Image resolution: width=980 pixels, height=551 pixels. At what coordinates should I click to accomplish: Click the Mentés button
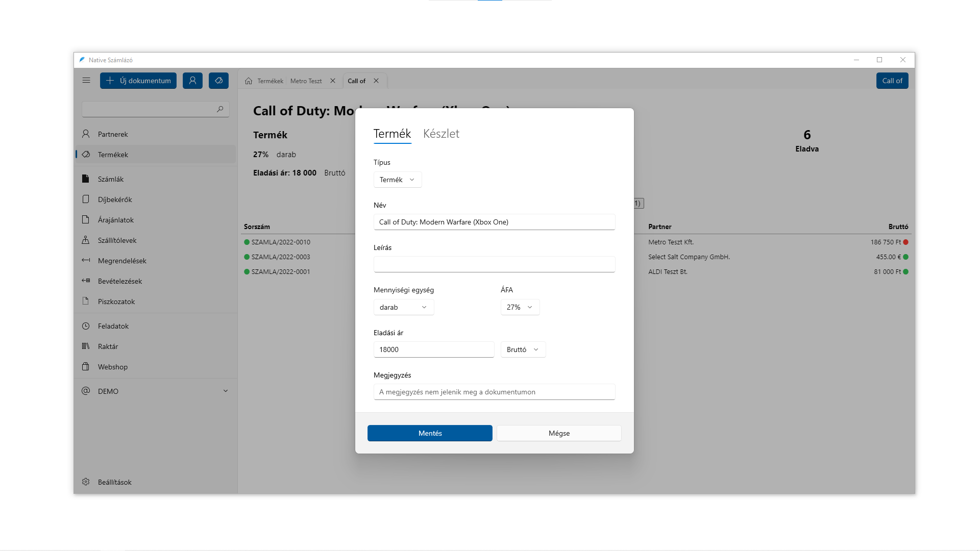click(430, 433)
